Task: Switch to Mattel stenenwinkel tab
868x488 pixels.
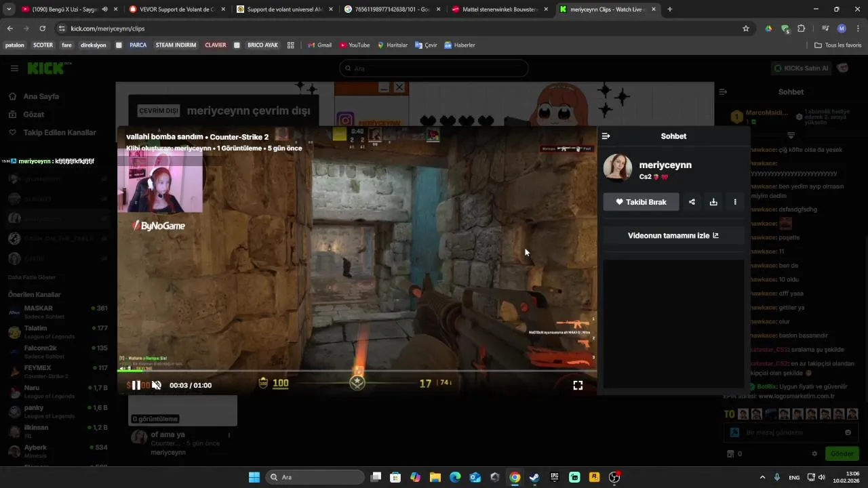Action: pyautogui.click(x=500, y=9)
